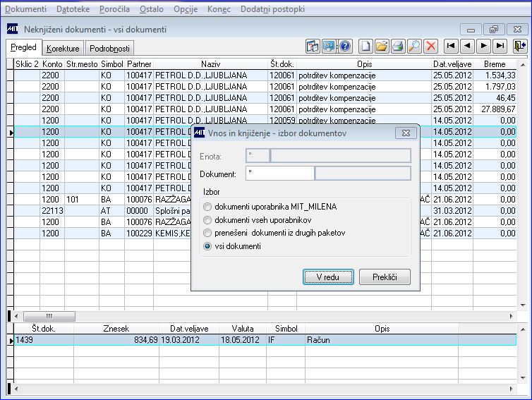Jump to the first record with toolbar arrow
This screenshot has height=400, width=532.
coord(451,46)
